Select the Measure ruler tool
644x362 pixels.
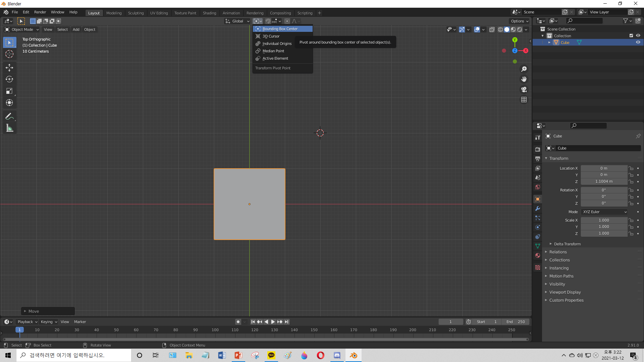[9, 128]
